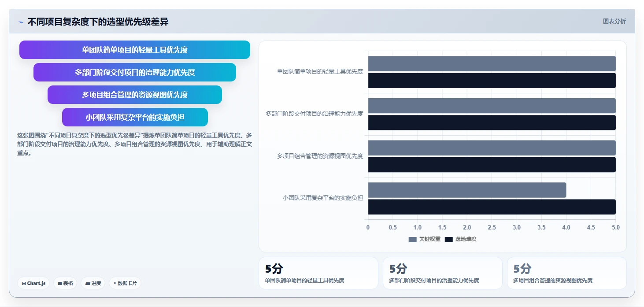The image size is (644, 307).
Task: Click the 图表分析 label in the header
Action: click(x=614, y=21)
